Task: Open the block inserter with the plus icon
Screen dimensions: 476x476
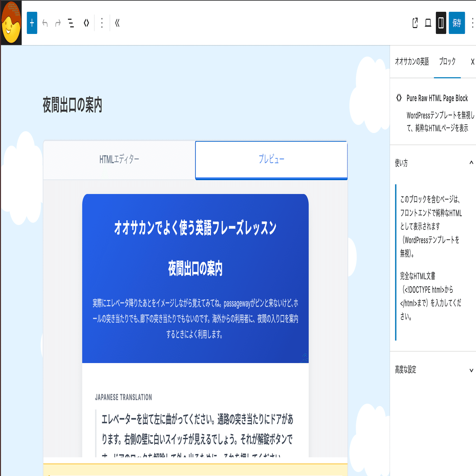Action: 32,23
